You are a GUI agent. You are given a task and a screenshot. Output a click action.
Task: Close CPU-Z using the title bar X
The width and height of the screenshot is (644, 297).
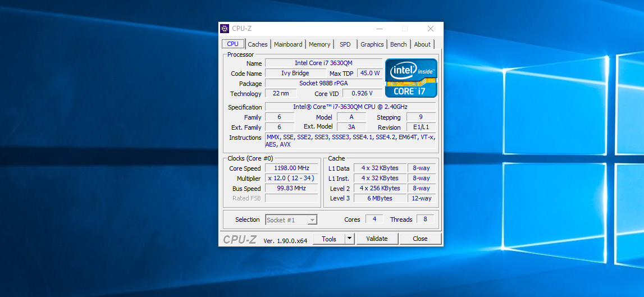[x=430, y=29]
